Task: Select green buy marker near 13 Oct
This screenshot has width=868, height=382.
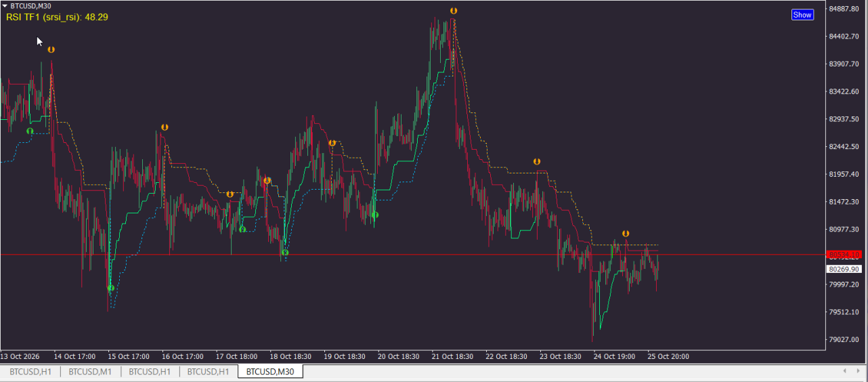Action: 29,131
